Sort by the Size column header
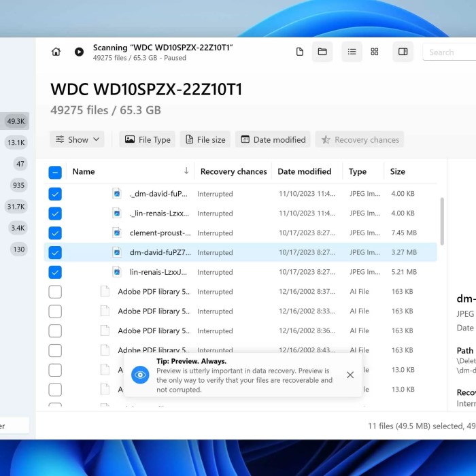The width and height of the screenshot is (476, 476). (x=397, y=171)
